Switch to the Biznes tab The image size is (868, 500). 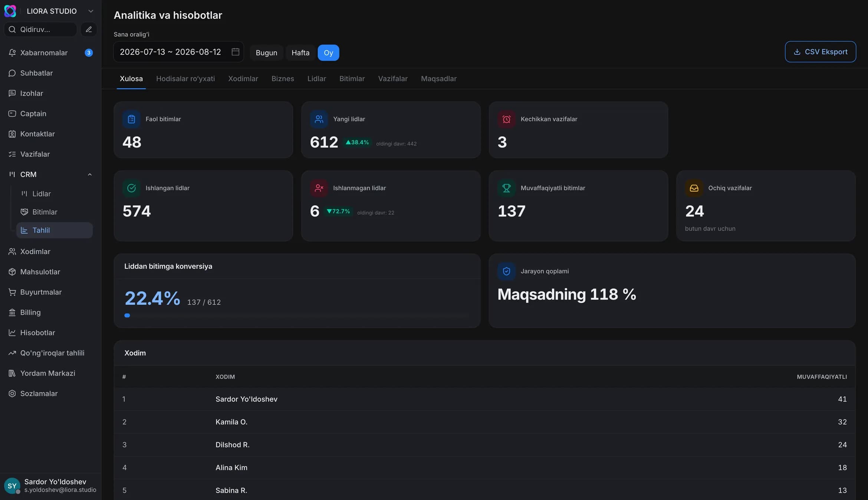coord(283,79)
